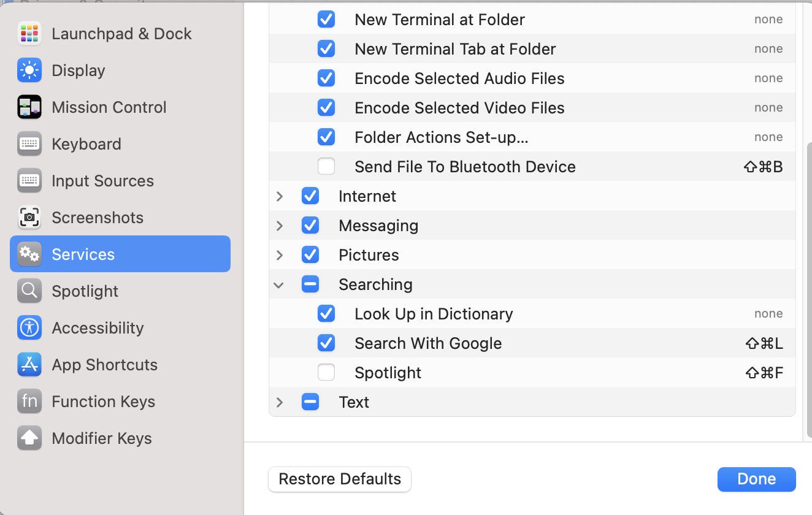Click the Restore Defaults button
Viewport: 812px width, 515px height.
340,479
